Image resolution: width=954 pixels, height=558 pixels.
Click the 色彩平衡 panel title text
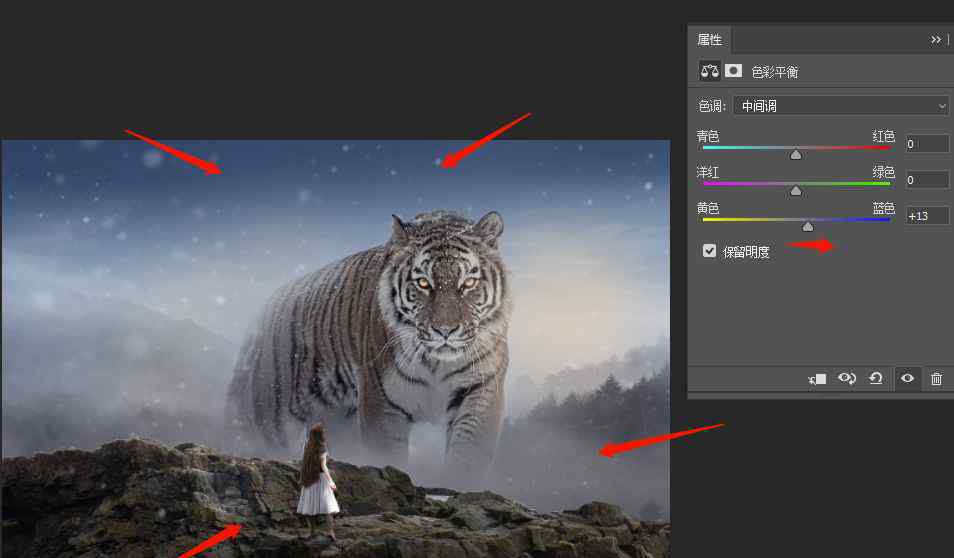(x=775, y=72)
